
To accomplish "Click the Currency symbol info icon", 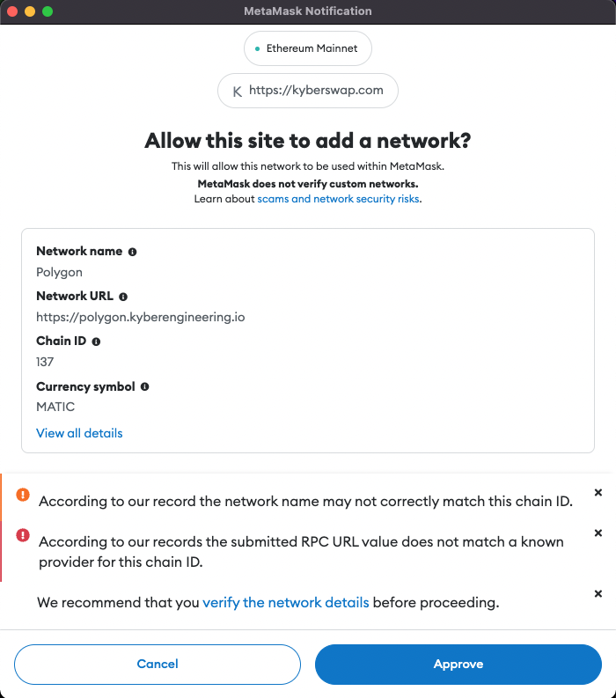I will point(144,386).
